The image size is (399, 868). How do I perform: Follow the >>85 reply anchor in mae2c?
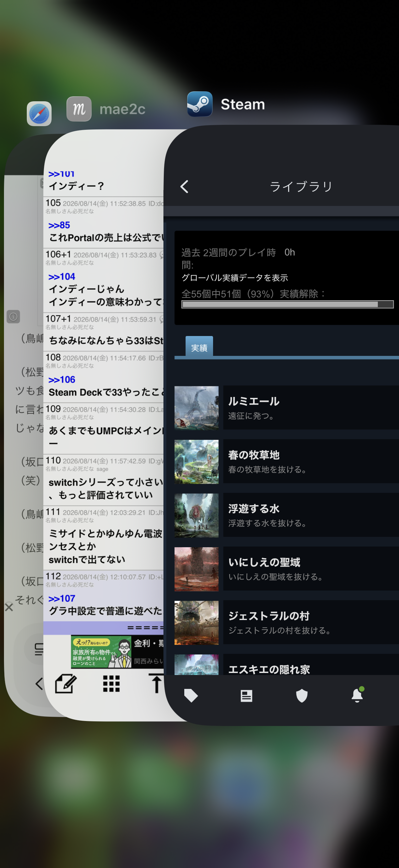pyautogui.click(x=59, y=225)
